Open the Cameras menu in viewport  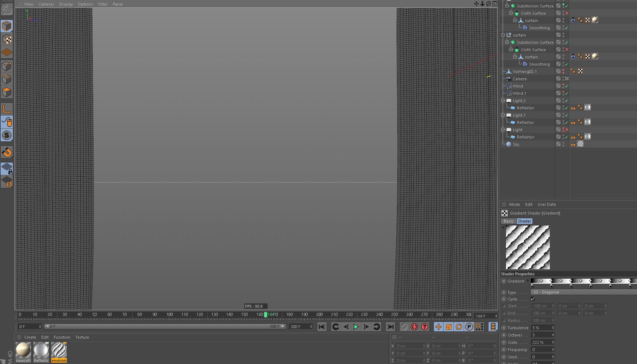[46, 4]
